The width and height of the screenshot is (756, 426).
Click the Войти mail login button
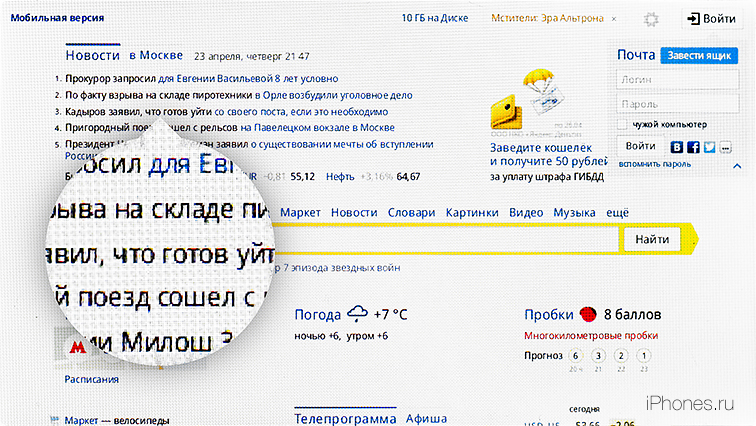coord(640,146)
